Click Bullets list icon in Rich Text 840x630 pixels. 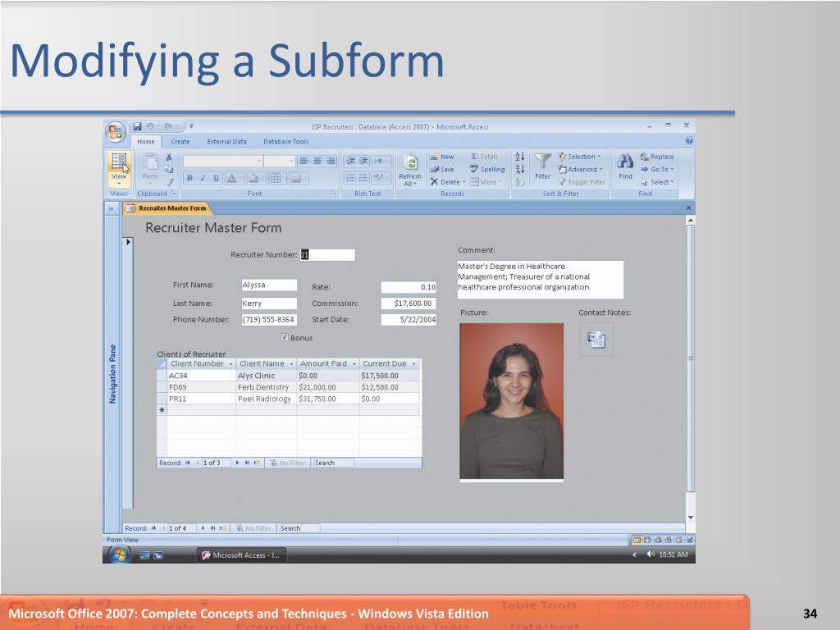[x=363, y=177]
